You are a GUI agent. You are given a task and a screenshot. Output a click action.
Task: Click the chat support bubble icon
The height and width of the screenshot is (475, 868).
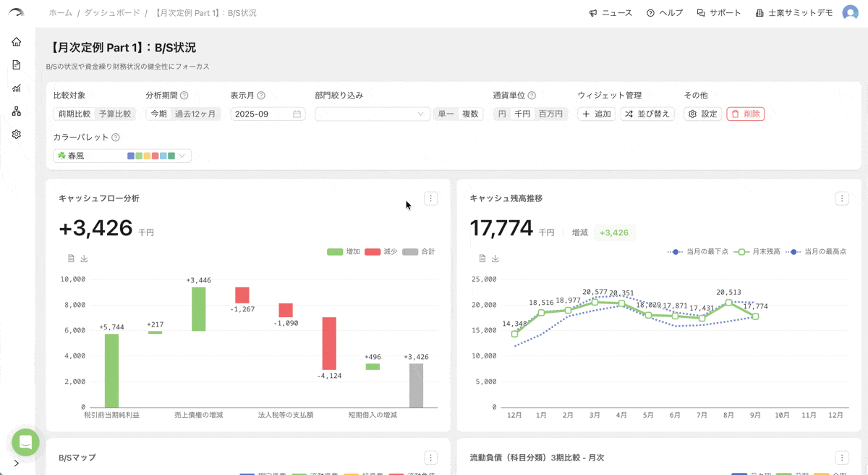(x=25, y=442)
